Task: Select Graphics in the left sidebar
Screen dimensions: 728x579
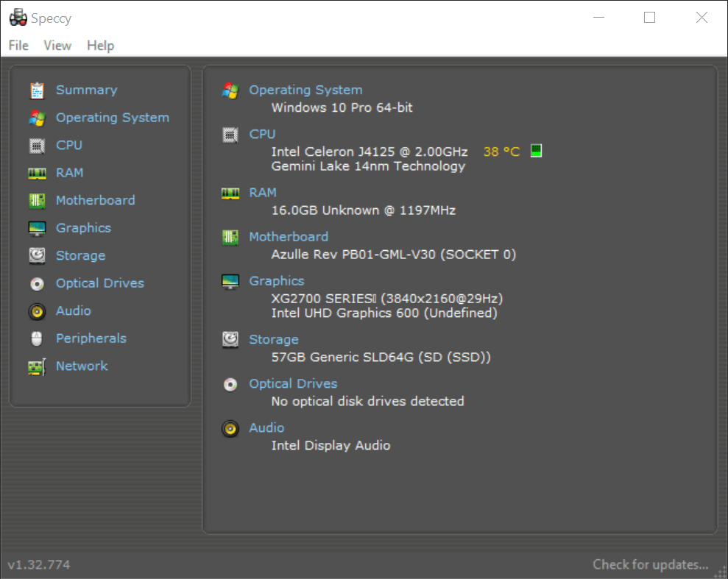Action: pos(83,228)
